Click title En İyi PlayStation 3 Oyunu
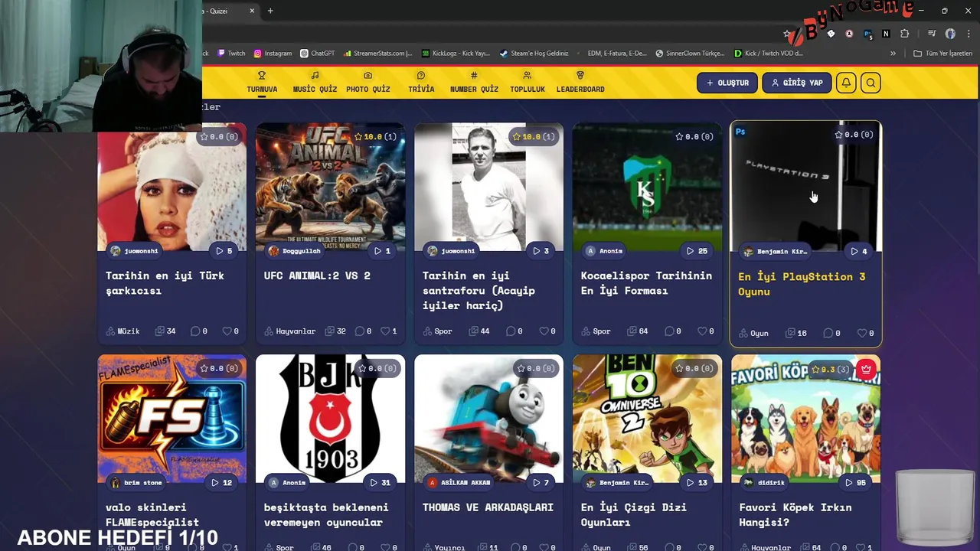Screen dimensions: 980x551 (x=802, y=284)
